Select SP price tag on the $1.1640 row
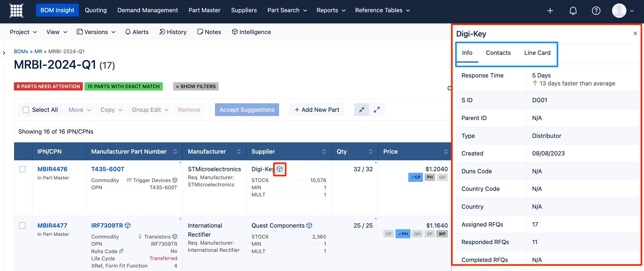The height and width of the screenshot is (271, 644). click(430, 234)
